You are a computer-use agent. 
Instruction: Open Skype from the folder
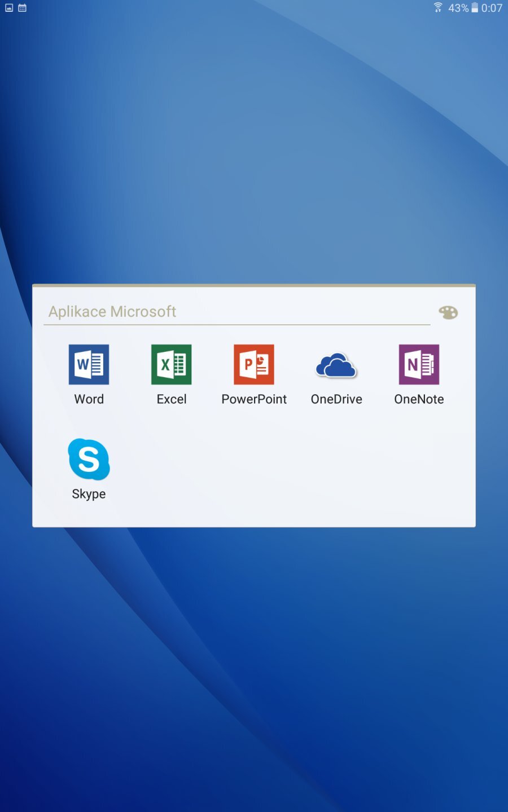click(89, 459)
